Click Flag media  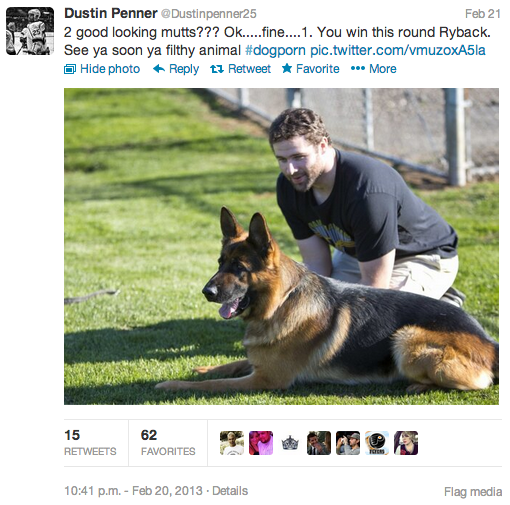pyautogui.click(x=473, y=492)
